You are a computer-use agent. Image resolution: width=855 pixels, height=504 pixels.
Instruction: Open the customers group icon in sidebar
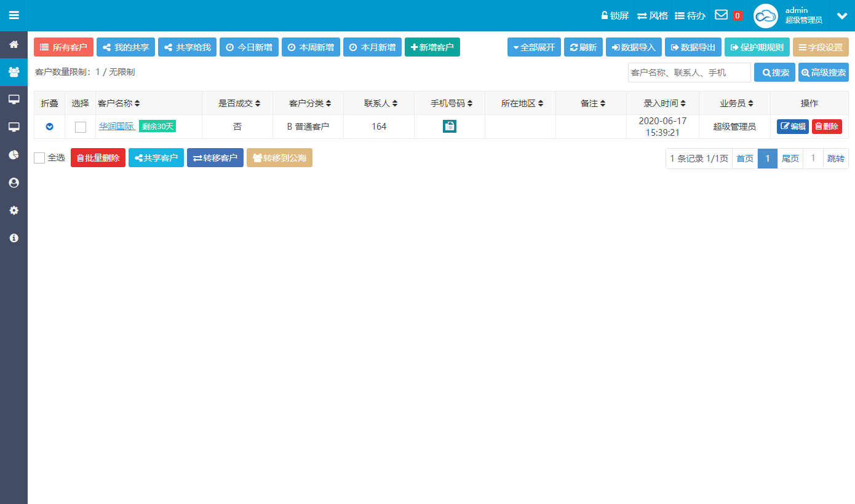14,72
